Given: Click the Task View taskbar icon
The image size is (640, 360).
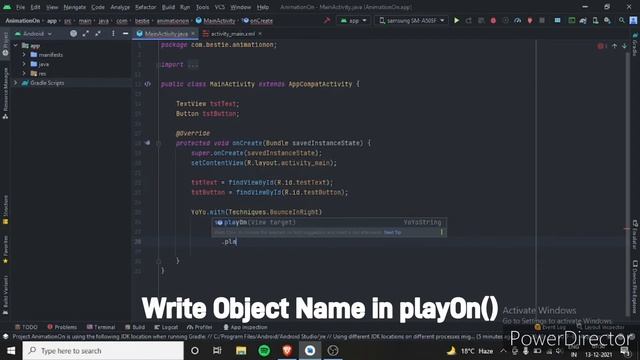Looking at the screenshot, I should point(217,351).
